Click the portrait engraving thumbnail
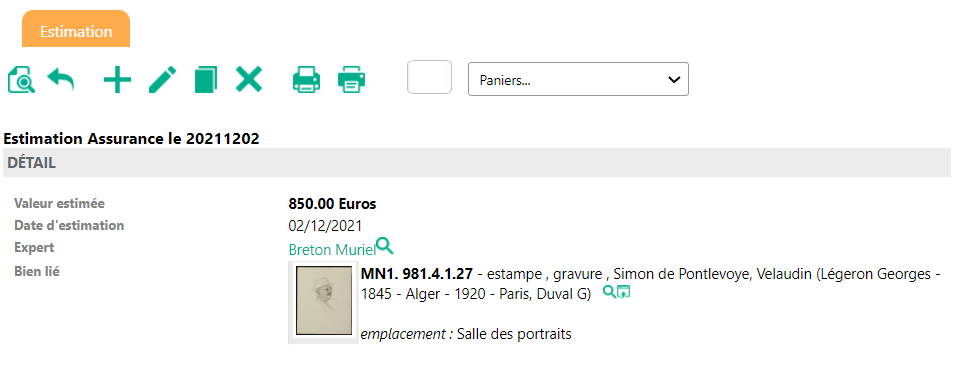This screenshot has width=974, height=381. [x=324, y=301]
